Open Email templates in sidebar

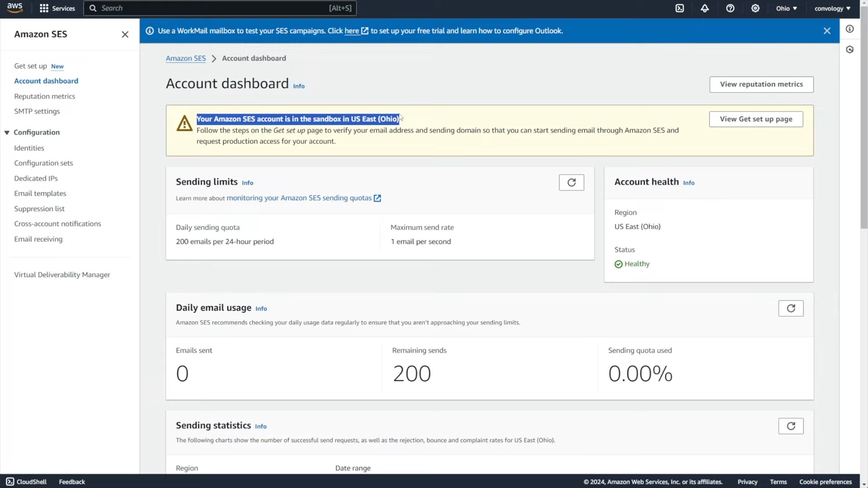tap(40, 193)
